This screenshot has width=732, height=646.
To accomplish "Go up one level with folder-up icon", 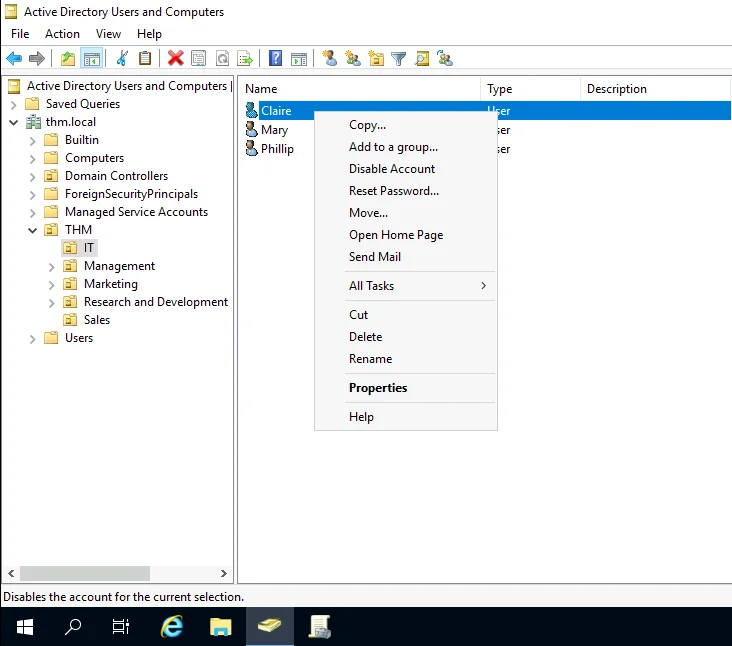I will [68, 58].
